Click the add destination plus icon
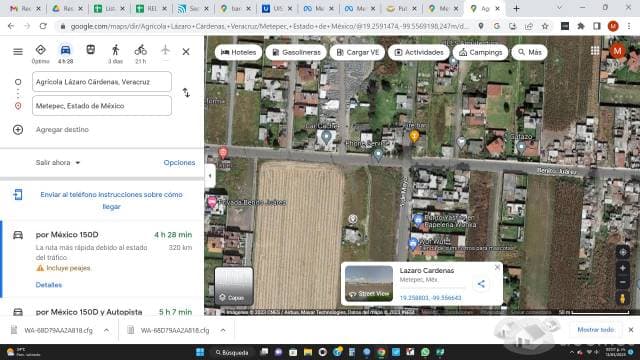Image resolution: width=640 pixels, height=360 pixels. (x=18, y=130)
